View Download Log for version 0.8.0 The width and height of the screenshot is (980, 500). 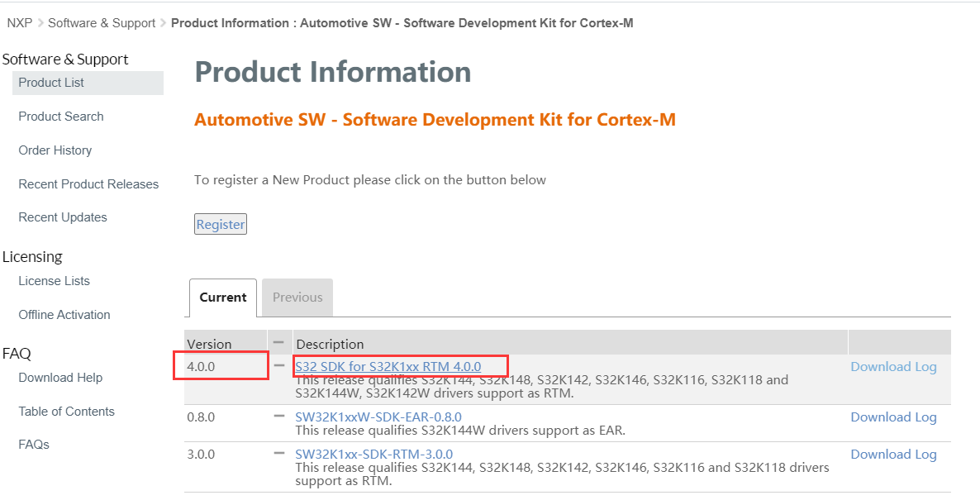tap(893, 417)
